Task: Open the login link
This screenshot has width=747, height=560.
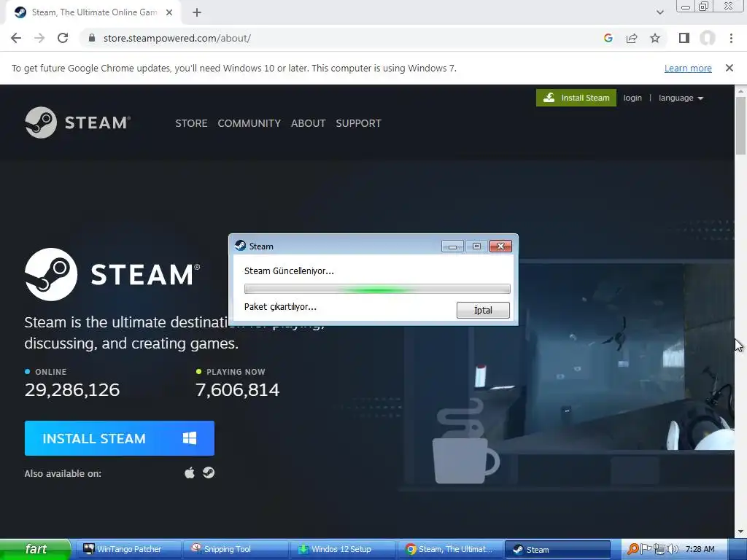Action: 632,98
